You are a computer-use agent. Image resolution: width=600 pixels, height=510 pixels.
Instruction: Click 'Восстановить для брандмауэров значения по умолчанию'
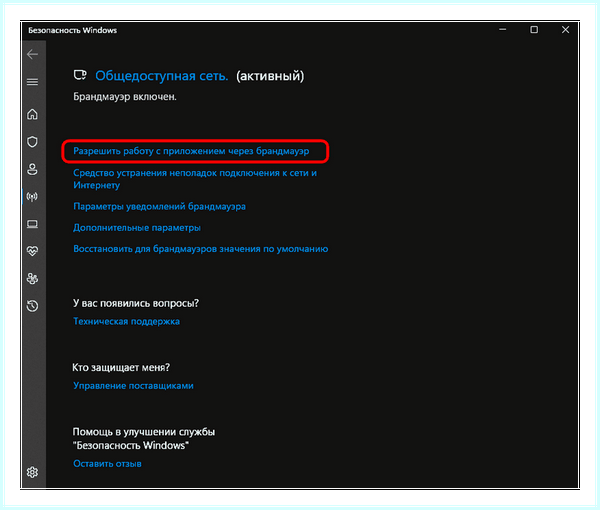201,249
